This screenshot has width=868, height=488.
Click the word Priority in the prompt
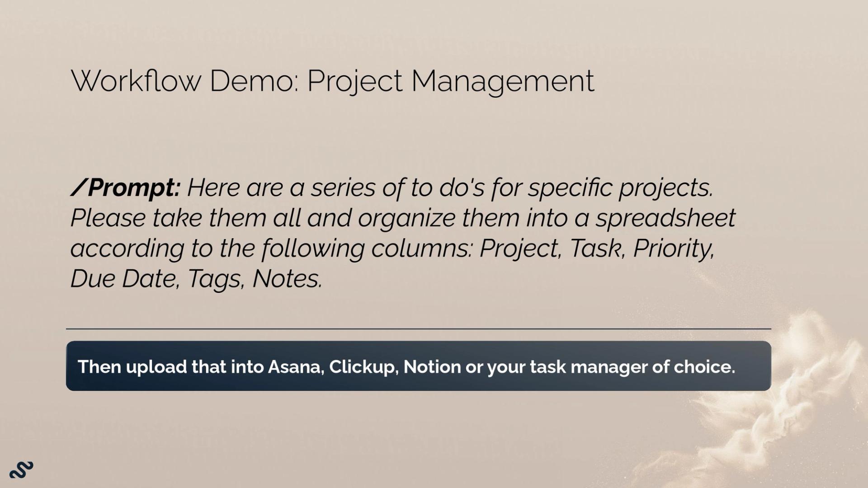pos(674,249)
